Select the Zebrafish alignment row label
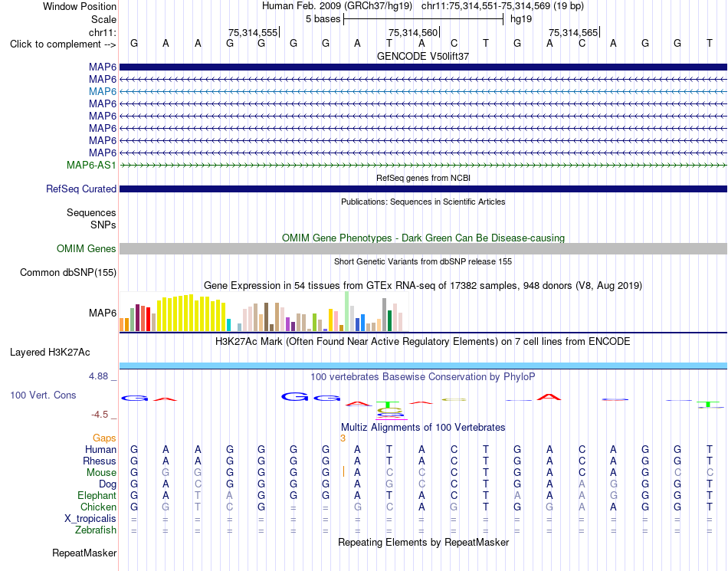The height and width of the screenshot is (571, 728). click(96, 530)
